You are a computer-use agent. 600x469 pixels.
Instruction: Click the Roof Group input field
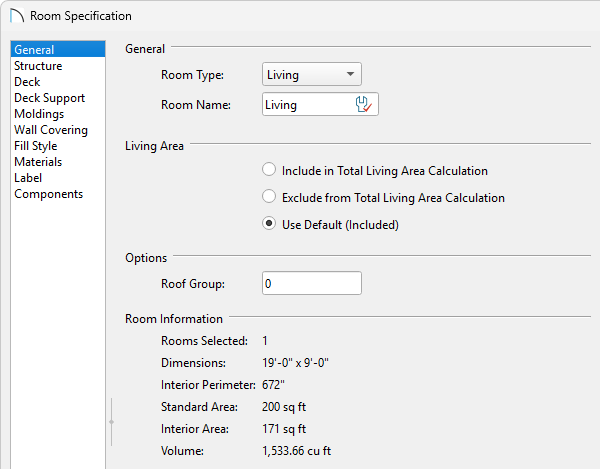tap(311, 283)
